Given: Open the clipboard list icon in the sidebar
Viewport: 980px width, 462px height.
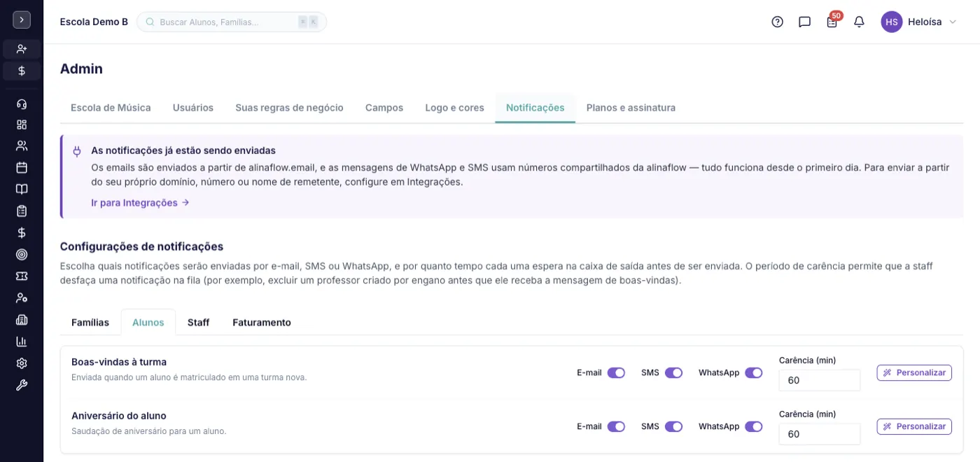Looking at the screenshot, I should pos(22,211).
